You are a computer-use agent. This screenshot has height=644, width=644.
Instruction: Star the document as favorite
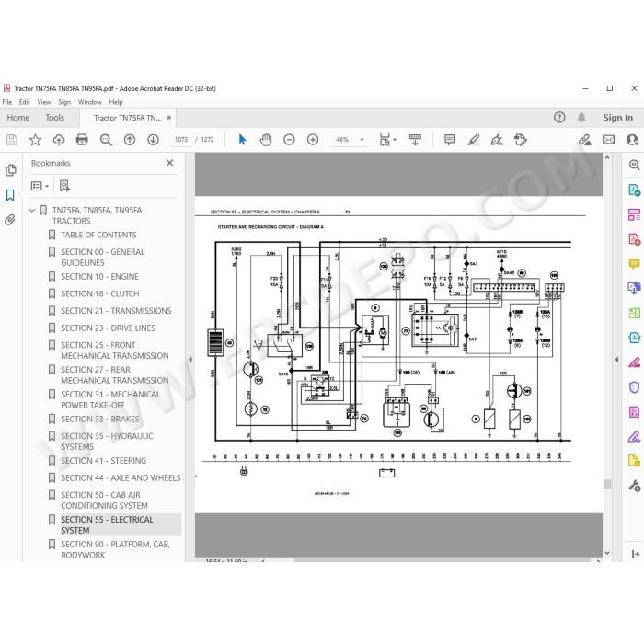35,140
